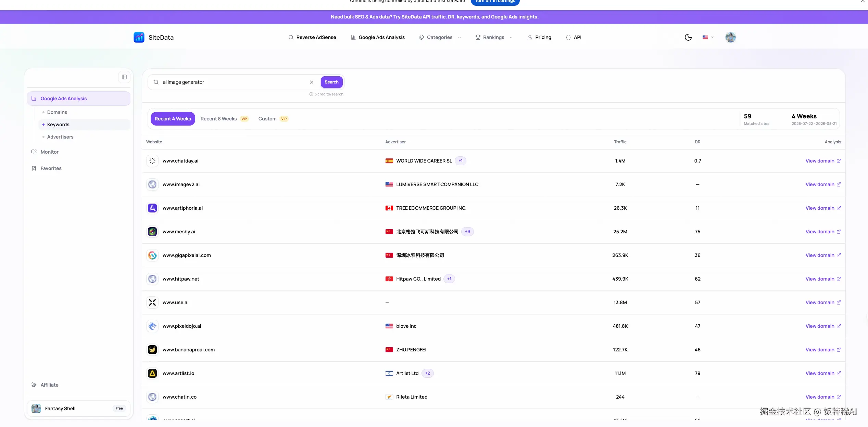Screen dimensions: 868x427
Task: Click the www.artlist.io favicon
Action: pos(152,373)
